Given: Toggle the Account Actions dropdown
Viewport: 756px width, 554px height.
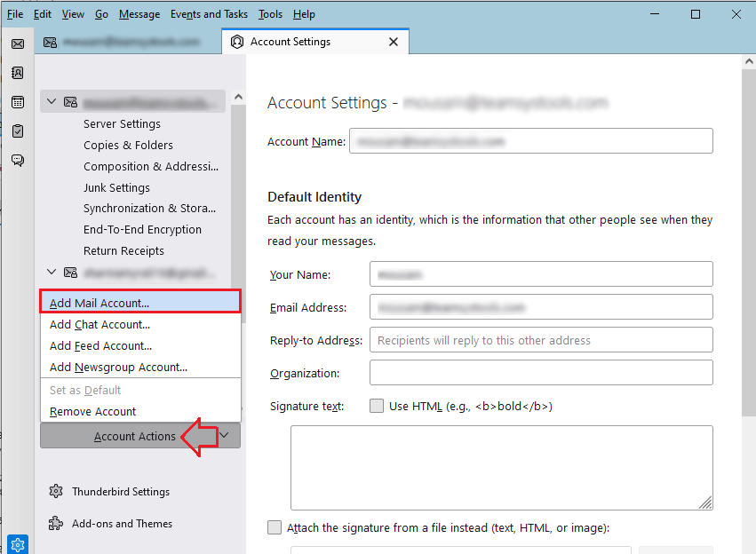Looking at the screenshot, I should (x=140, y=436).
